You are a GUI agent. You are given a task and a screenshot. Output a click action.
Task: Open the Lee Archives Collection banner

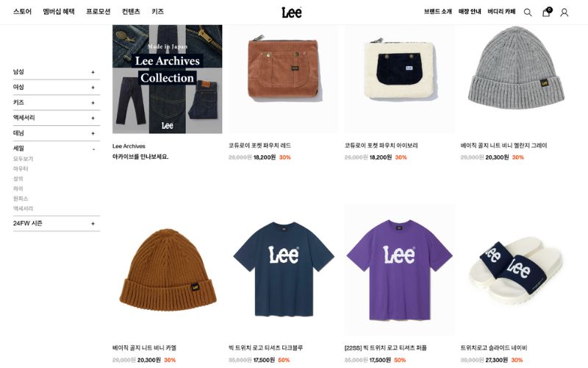point(168,79)
